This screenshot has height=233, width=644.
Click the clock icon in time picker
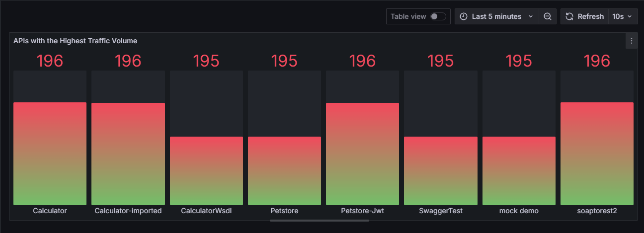pyautogui.click(x=464, y=16)
